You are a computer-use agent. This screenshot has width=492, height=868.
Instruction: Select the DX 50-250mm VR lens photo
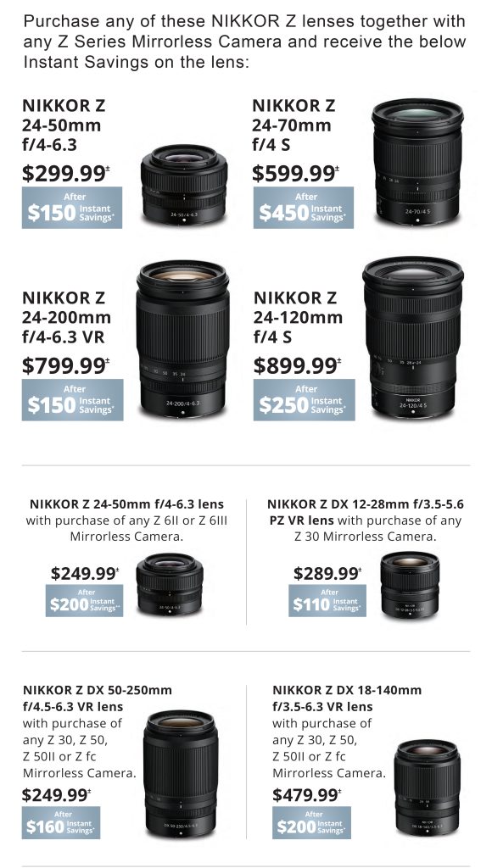tap(181, 774)
